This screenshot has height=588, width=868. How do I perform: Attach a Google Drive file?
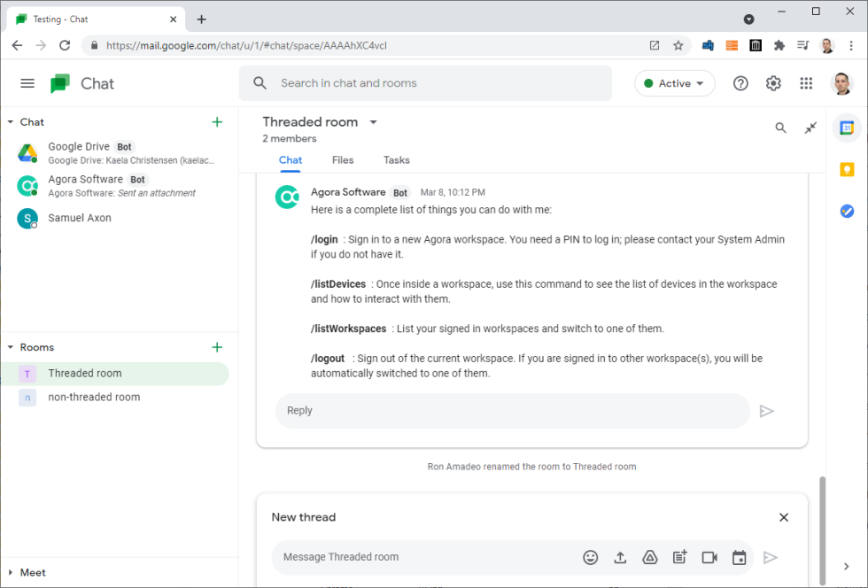coord(650,558)
